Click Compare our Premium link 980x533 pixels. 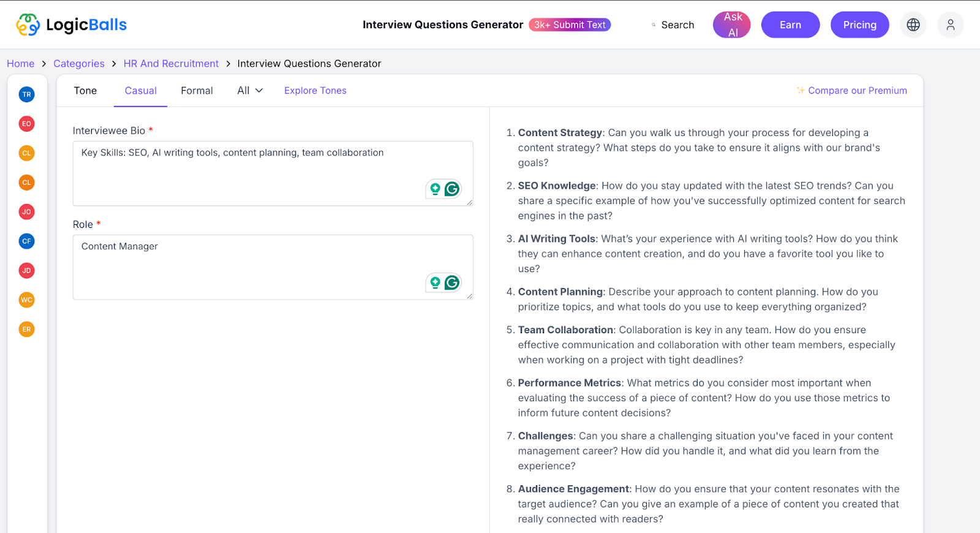(851, 91)
